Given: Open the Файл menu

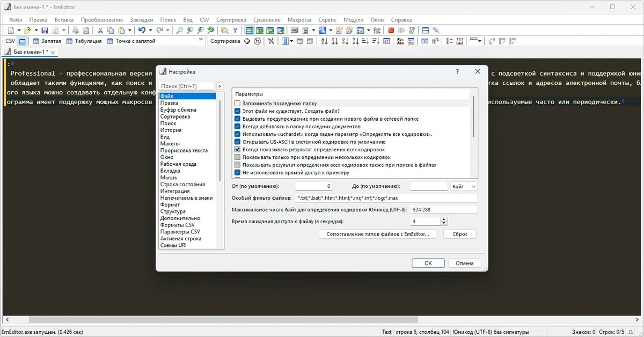Looking at the screenshot, I should point(16,20).
